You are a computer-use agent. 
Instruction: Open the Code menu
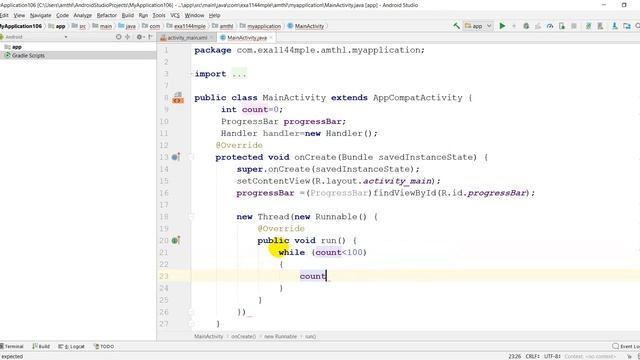[x=62, y=15]
